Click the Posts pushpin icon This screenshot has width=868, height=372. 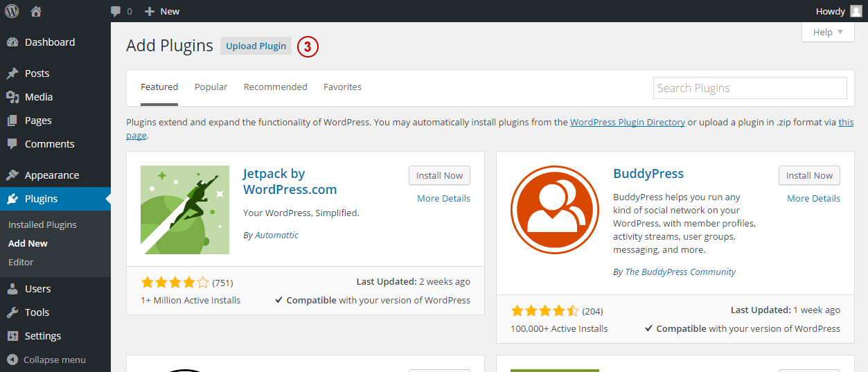[x=12, y=73]
